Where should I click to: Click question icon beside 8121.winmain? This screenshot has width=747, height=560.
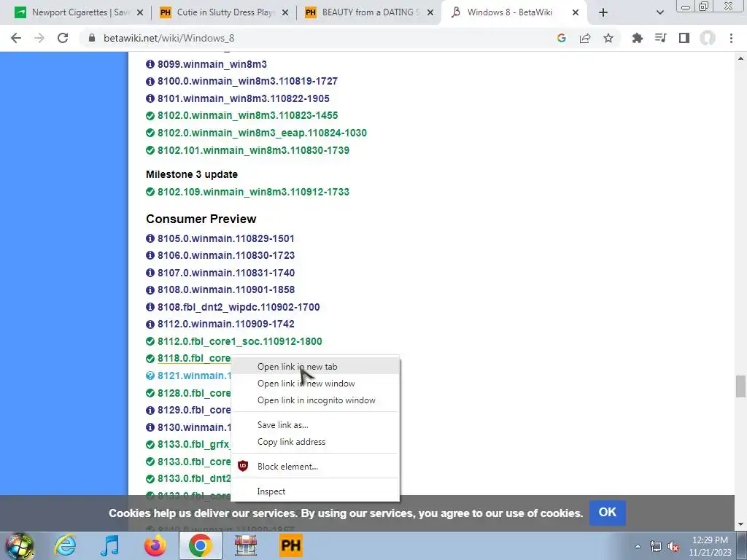pyautogui.click(x=150, y=376)
